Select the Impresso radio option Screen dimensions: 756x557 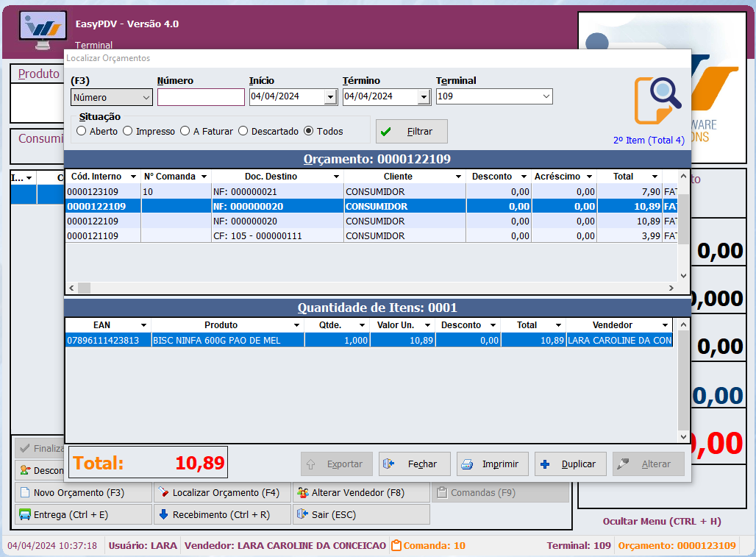127,131
